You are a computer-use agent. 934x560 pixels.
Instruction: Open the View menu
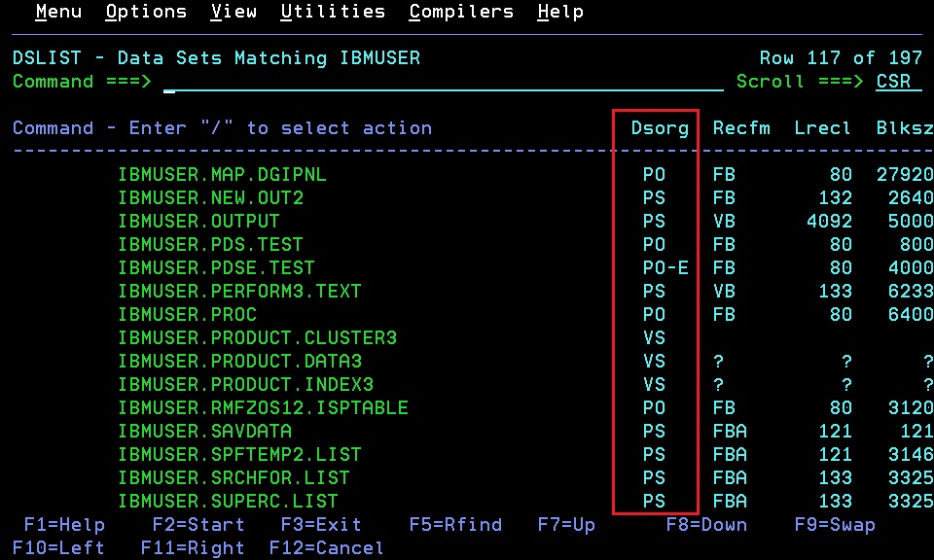[233, 12]
